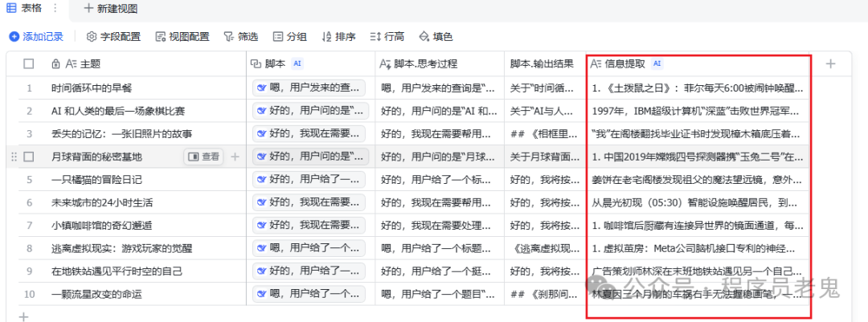Click the AI badge on 脚本 header

297,64
